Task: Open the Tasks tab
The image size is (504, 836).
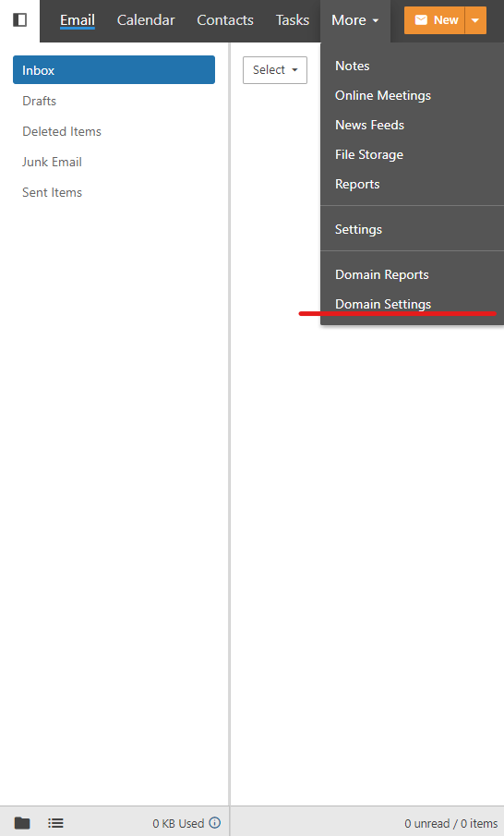Action: click(293, 20)
